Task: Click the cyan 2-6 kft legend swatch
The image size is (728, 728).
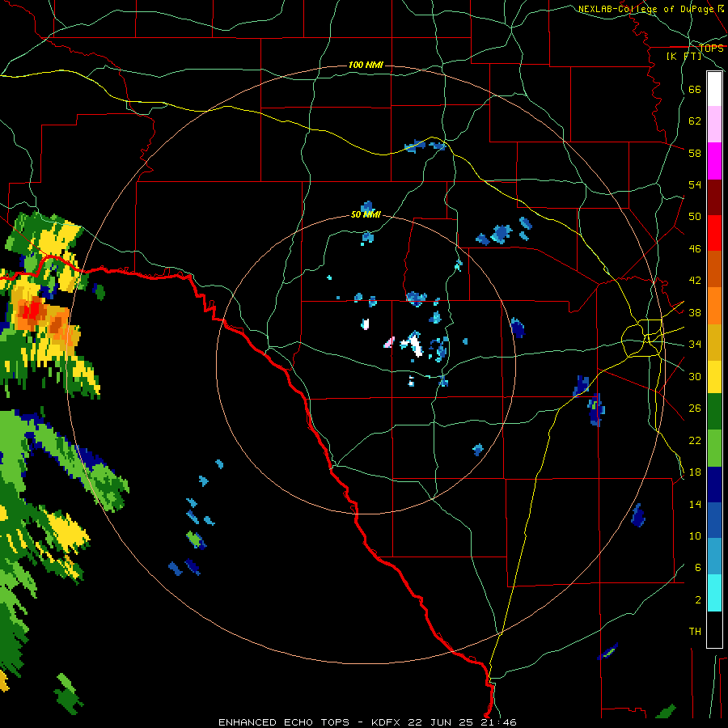Action: 714,593
